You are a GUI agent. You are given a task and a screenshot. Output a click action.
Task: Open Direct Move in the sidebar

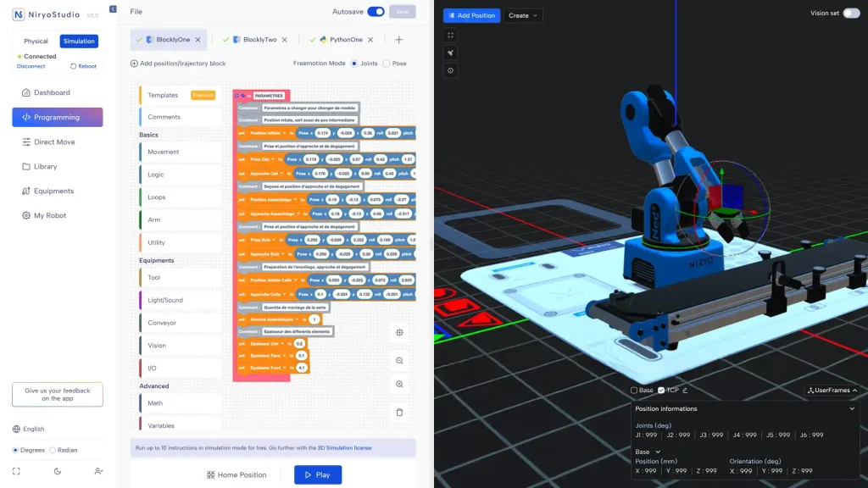click(57, 142)
